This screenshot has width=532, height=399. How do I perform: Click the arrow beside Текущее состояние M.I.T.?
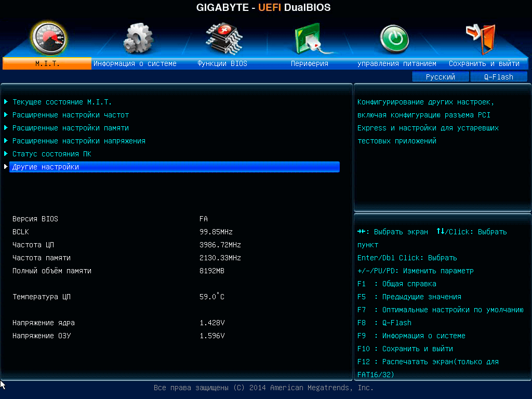[6, 101]
